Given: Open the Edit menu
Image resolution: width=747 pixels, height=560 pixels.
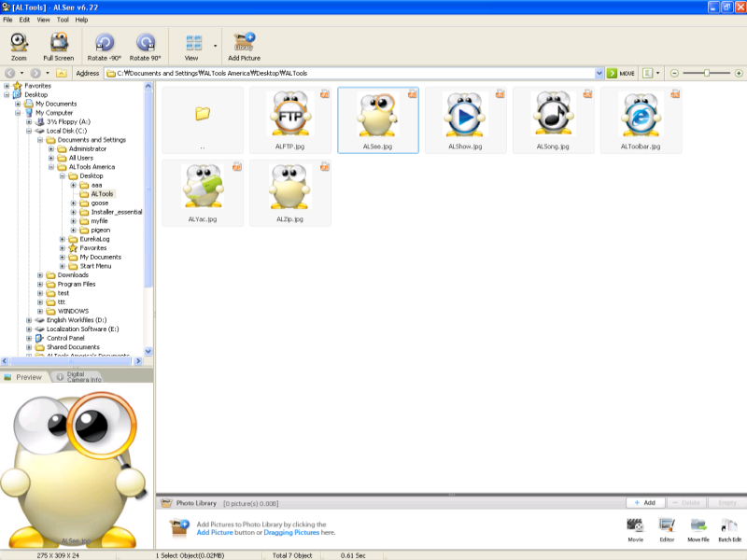Looking at the screenshot, I should [24, 20].
